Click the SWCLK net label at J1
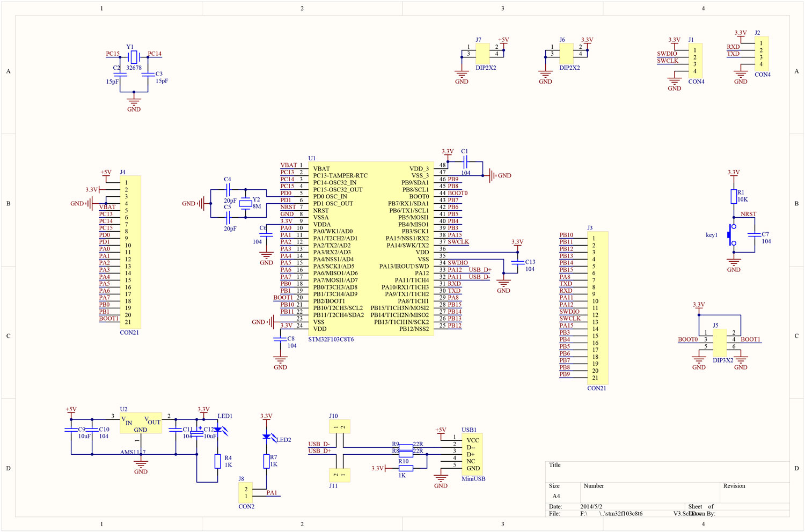This screenshot has width=805, height=532. point(668,61)
